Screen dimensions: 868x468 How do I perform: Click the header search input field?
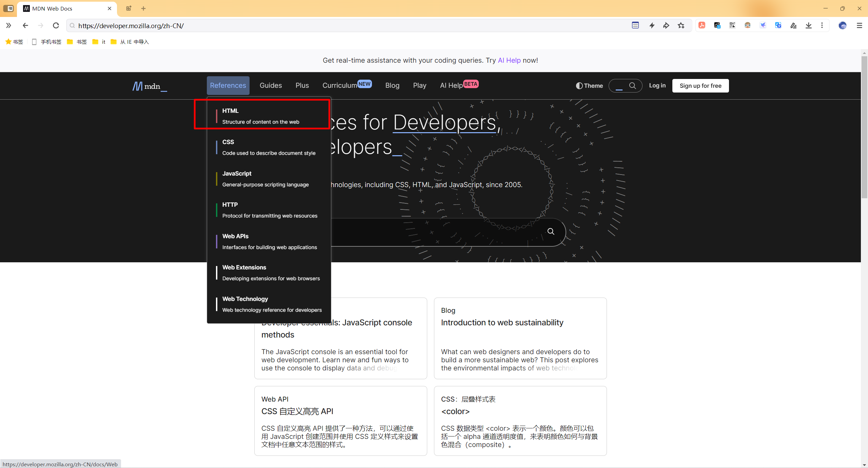(x=619, y=86)
